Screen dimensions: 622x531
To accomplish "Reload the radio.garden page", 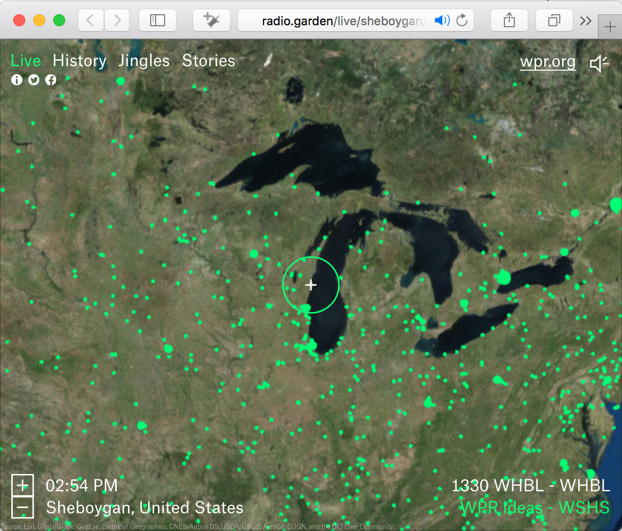I will click(x=463, y=20).
